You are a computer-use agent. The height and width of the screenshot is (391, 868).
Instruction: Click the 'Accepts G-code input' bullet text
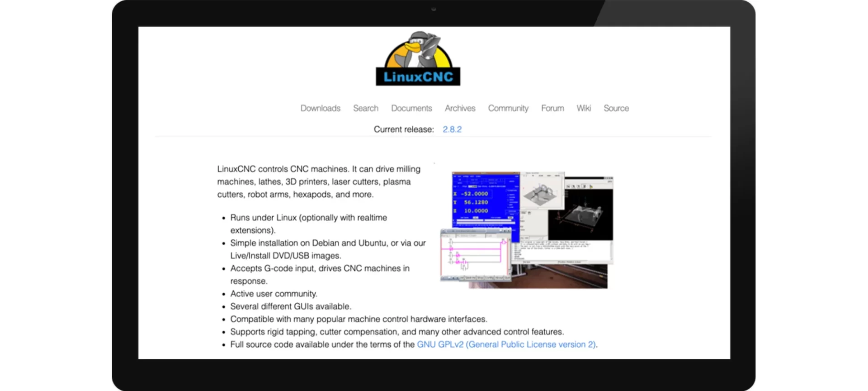[x=320, y=274]
